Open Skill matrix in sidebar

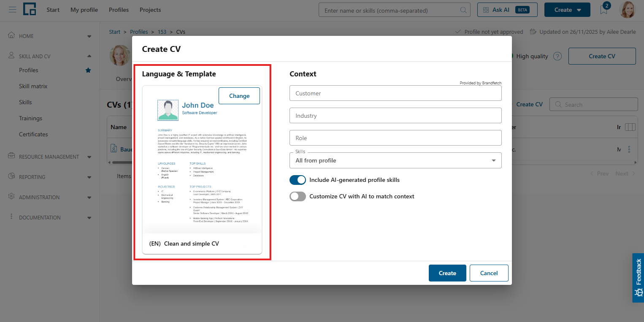[33, 86]
